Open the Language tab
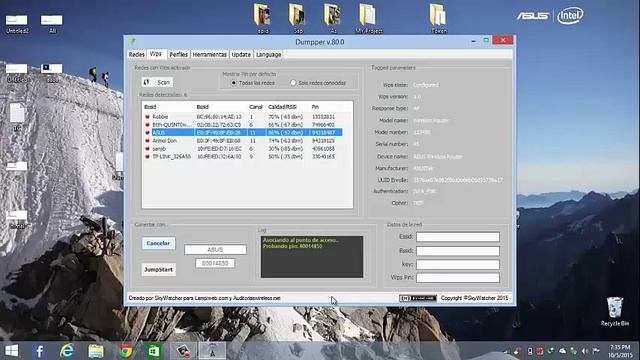The width and height of the screenshot is (640, 360). click(x=269, y=54)
